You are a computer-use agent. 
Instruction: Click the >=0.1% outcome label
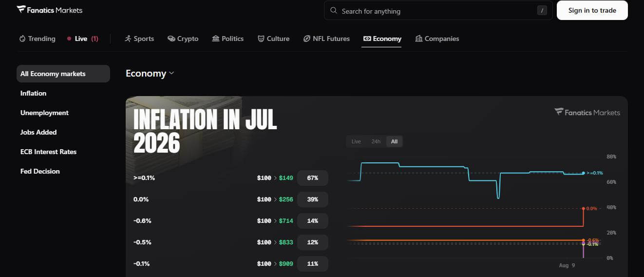coord(144,178)
